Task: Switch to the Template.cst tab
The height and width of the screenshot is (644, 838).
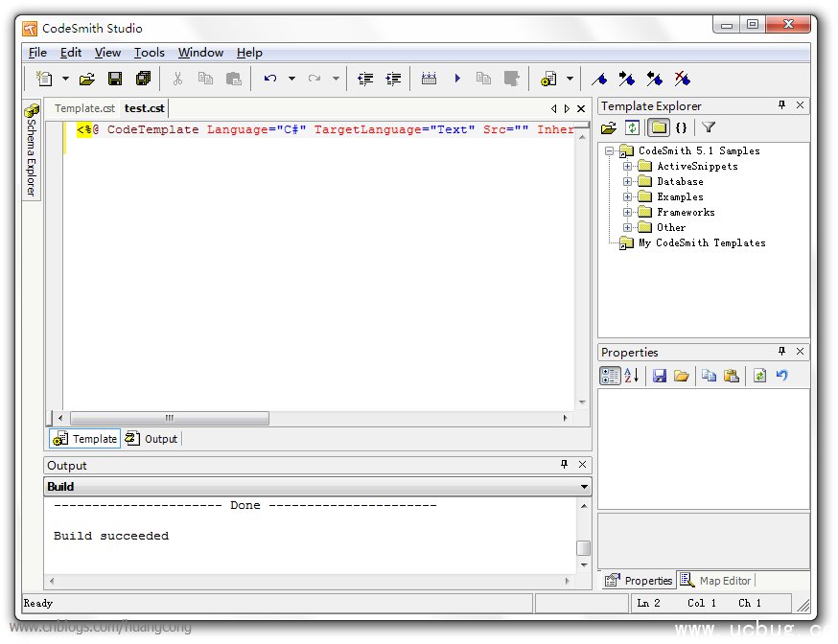Action: click(84, 108)
